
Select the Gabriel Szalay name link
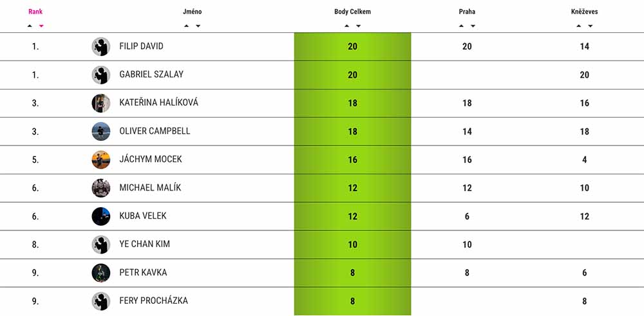(151, 74)
